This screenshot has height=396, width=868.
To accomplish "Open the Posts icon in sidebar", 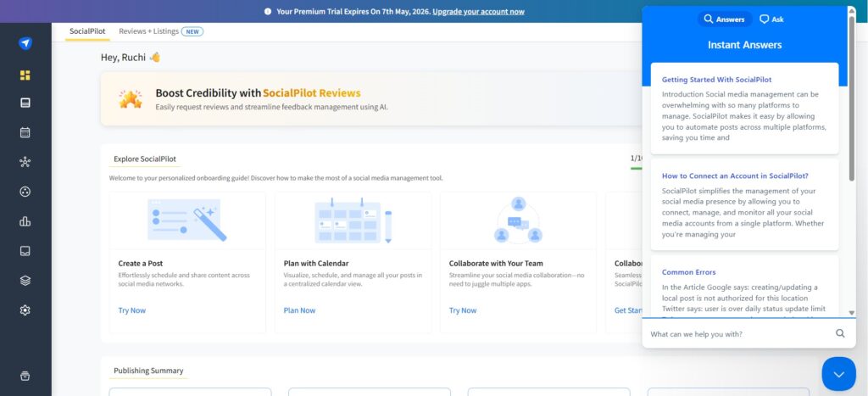I will point(25,103).
